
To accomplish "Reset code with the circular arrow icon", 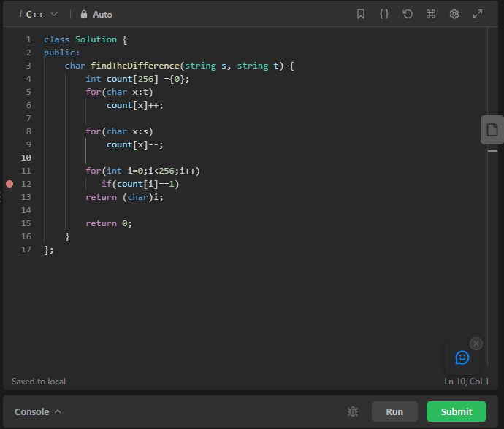I will click(x=408, y=14).
